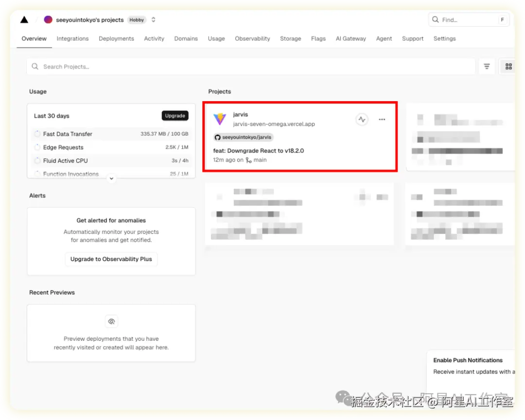Select the Usage tab
The width and height of the screenshot is (525, 420).
[x=216, y=38]
